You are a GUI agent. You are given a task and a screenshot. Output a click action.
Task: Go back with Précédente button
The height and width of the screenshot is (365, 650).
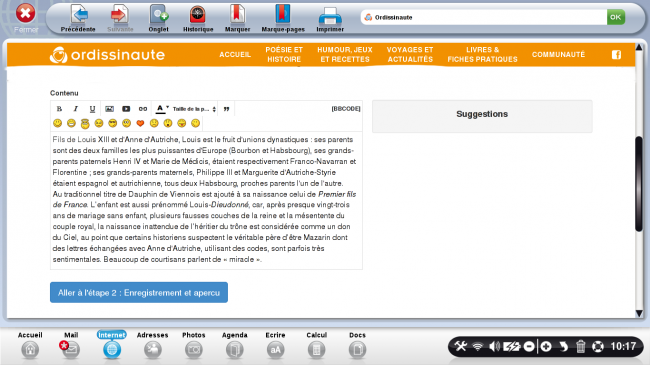78,18
